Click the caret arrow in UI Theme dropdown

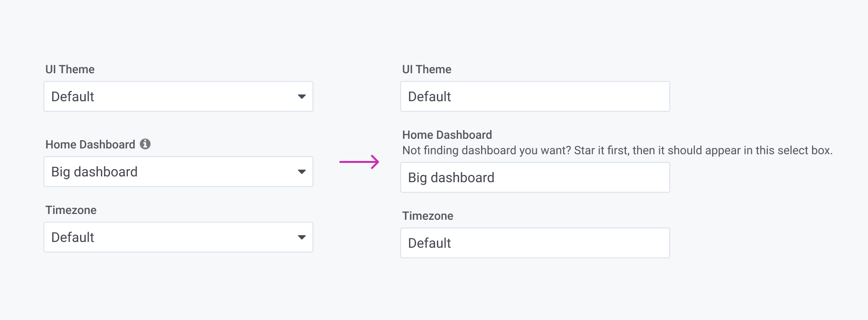302,97
